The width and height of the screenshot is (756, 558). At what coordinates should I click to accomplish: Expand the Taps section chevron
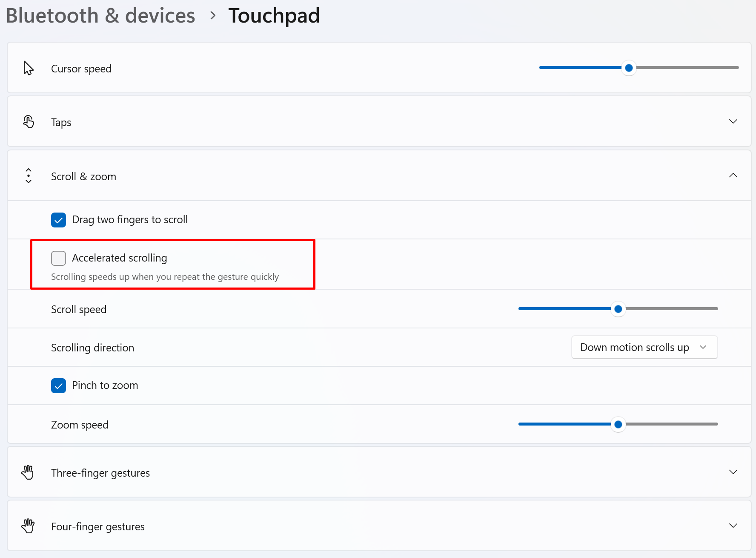point(733,121)
